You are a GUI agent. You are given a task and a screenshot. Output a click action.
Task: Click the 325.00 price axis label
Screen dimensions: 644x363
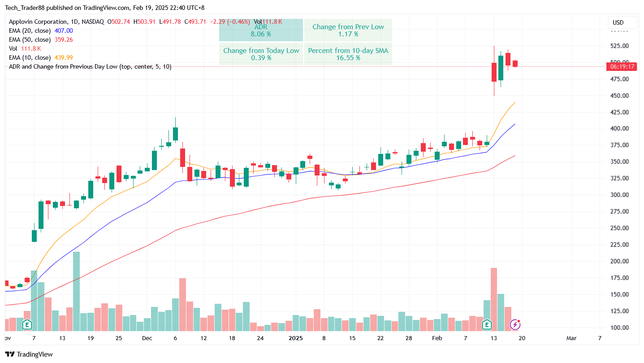coord(619,178)
